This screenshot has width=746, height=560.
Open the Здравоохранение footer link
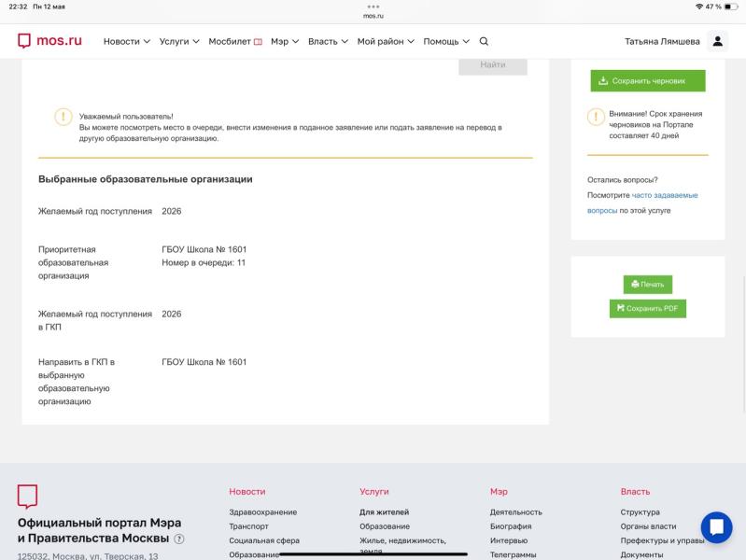262,512
